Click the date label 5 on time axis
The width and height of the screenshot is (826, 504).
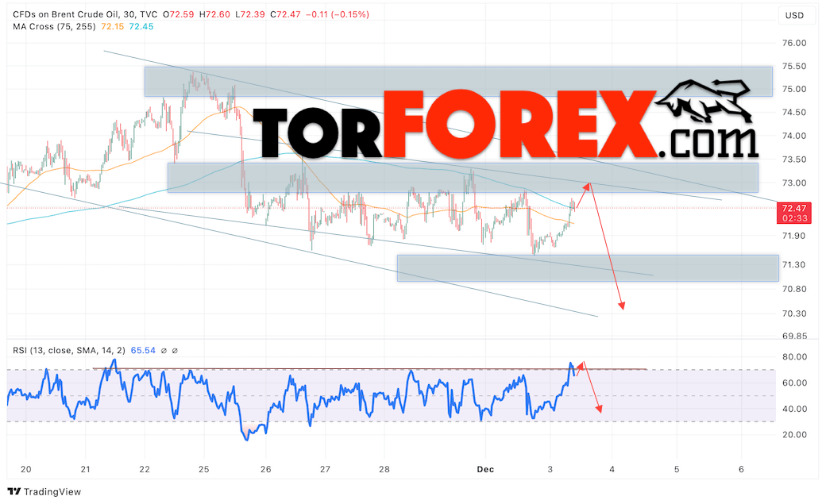pos(677,469)
